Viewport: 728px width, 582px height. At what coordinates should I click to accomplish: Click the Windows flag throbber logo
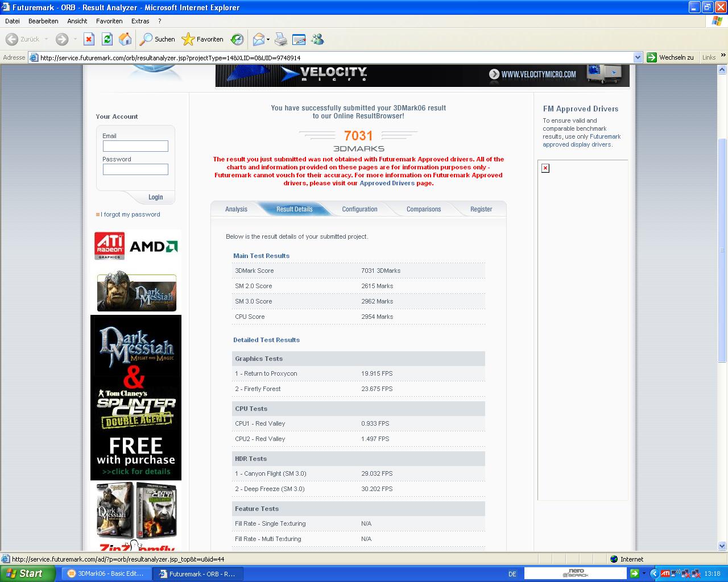717,21
